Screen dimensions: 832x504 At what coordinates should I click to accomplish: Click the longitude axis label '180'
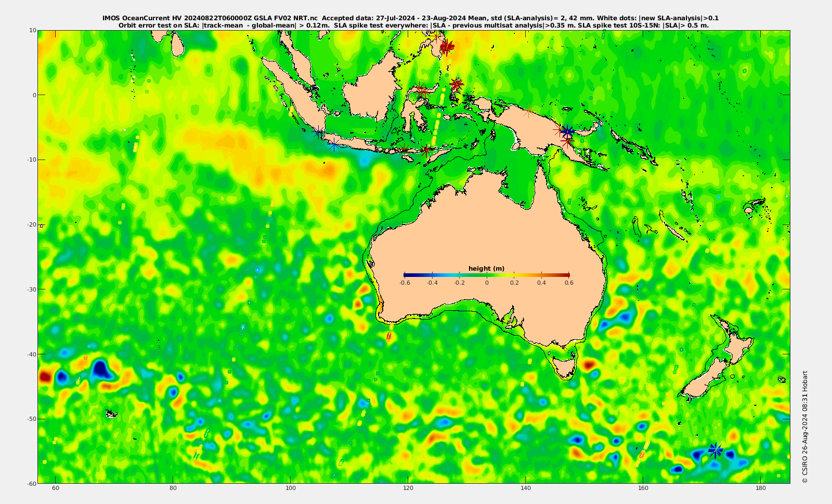click(761, 488)
